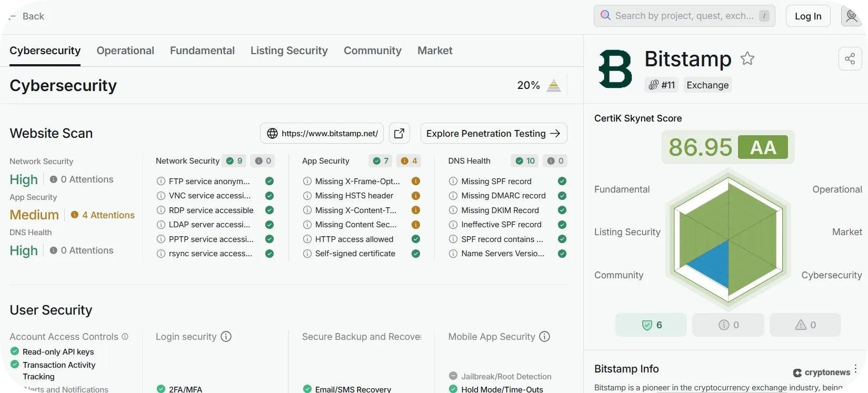The image size is (868, 393).
Task: Expand the Missing HSTS header item
Action: (x=354, y=196)
